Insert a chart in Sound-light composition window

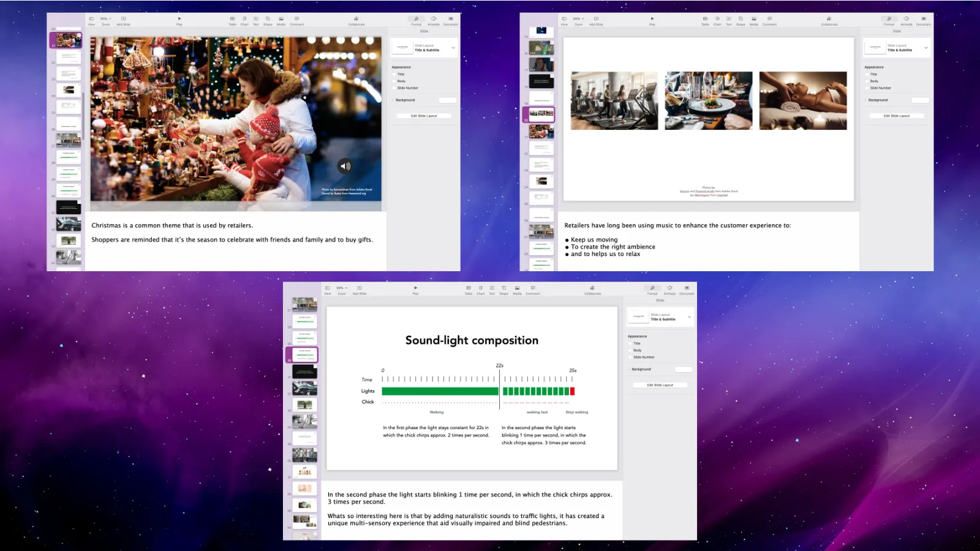(481, 290)
